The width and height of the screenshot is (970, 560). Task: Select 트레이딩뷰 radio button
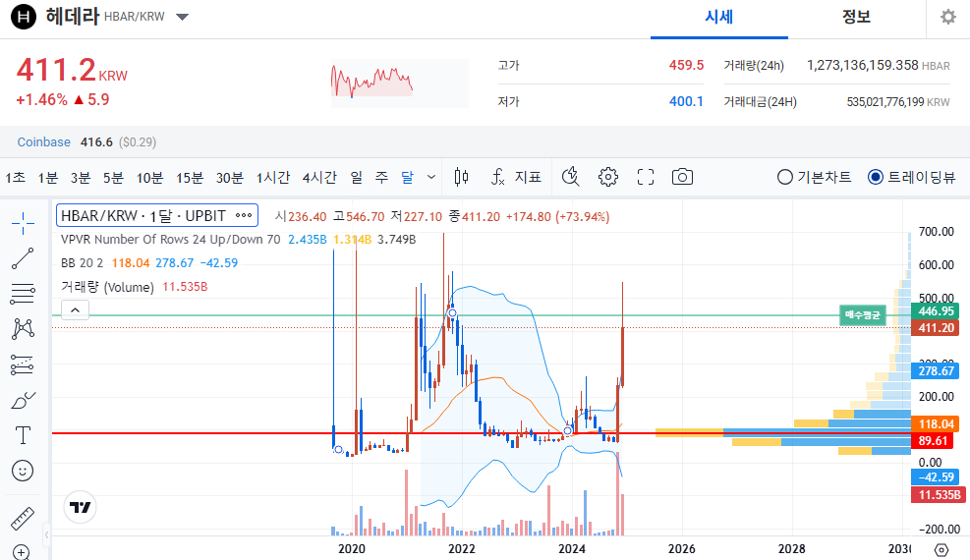point(876,178)
